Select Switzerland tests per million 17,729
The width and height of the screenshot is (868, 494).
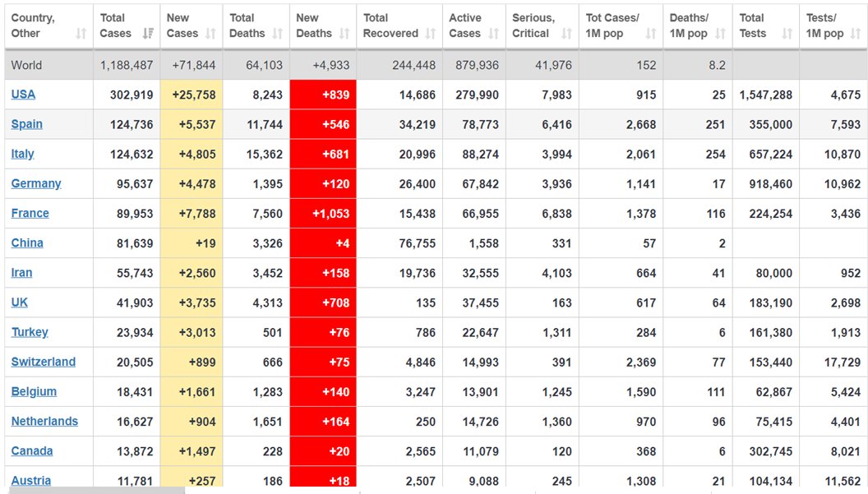843,362
